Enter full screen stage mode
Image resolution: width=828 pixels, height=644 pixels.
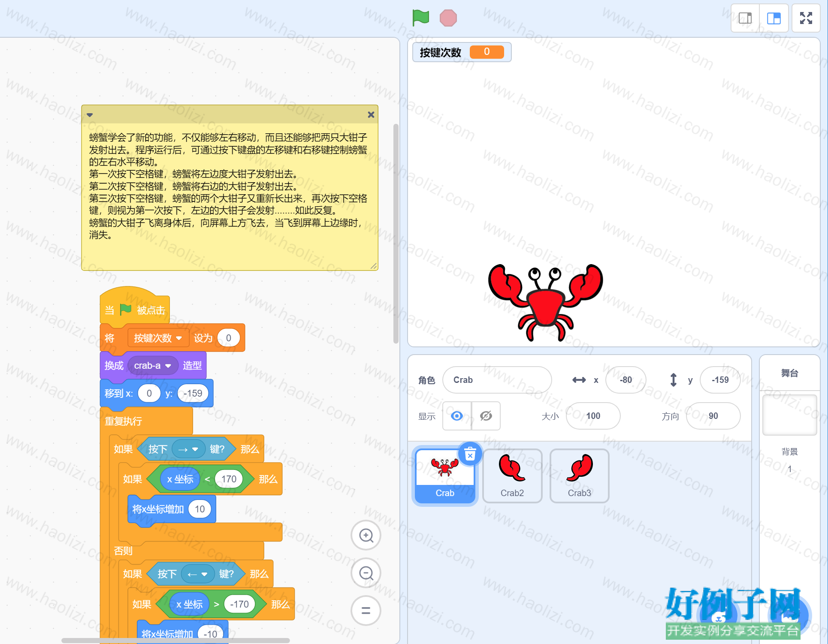806,18
